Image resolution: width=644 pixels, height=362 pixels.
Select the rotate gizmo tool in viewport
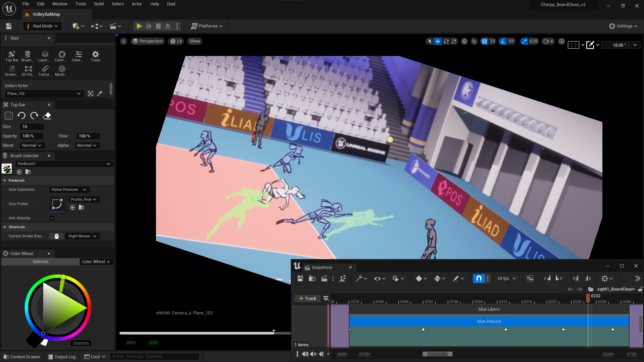pyautogui.click(x=446, y=41)
